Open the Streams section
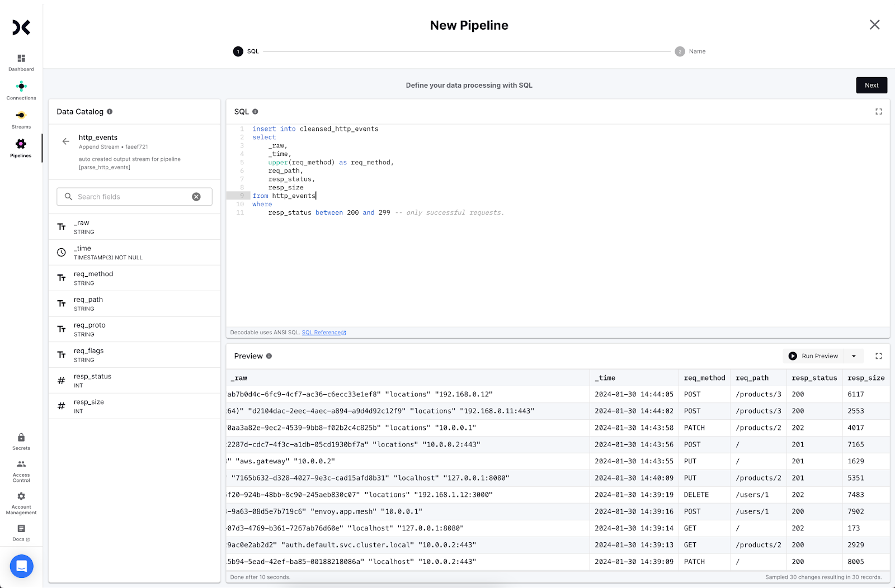Viewport: 895px width, 588px height. pyautogui.click(x=21, y=118)
